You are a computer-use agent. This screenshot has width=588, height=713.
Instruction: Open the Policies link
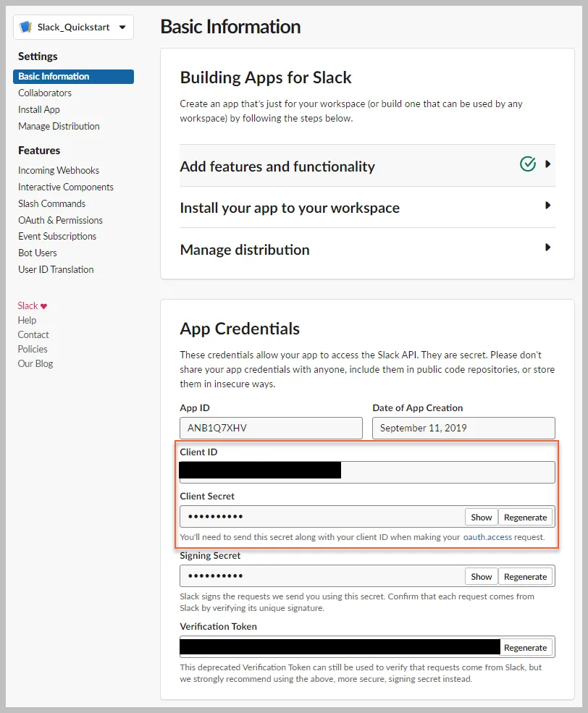33,349
